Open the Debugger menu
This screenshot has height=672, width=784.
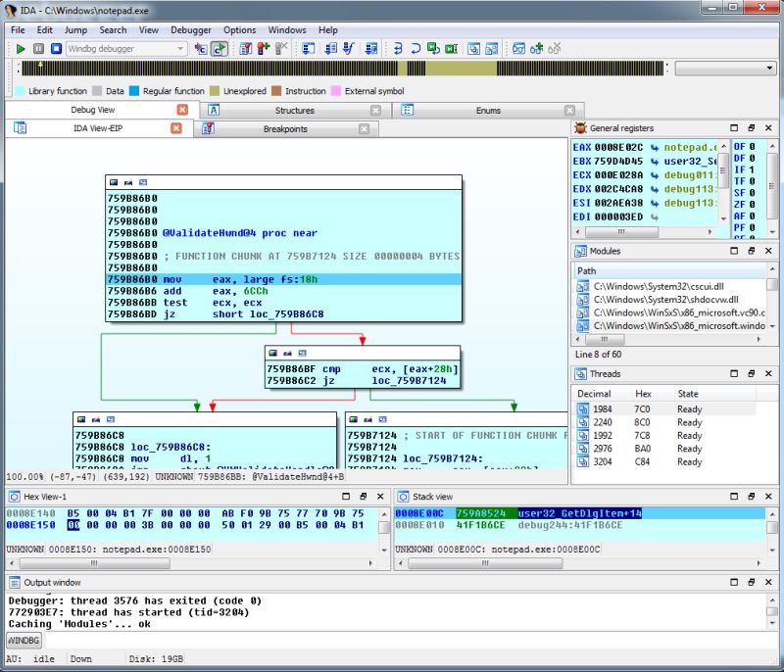pos(190,30)
